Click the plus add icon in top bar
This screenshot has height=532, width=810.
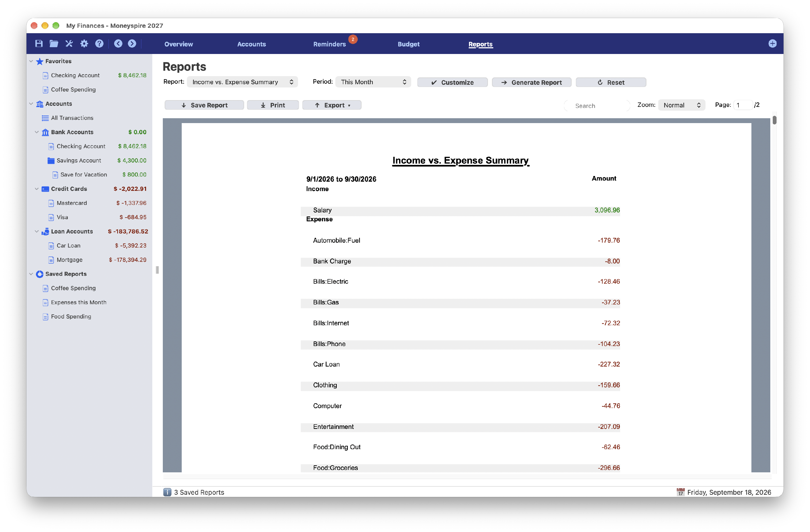click(772, 43)
